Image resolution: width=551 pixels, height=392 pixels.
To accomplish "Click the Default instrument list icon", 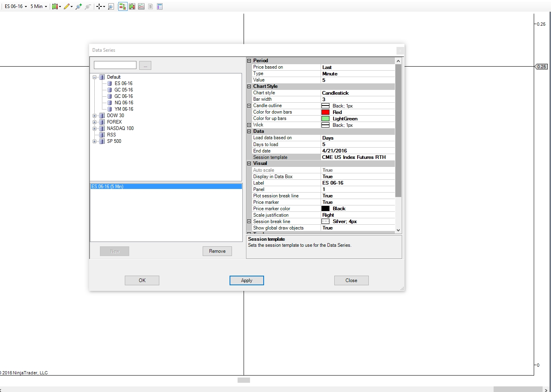I will (102, 77).
